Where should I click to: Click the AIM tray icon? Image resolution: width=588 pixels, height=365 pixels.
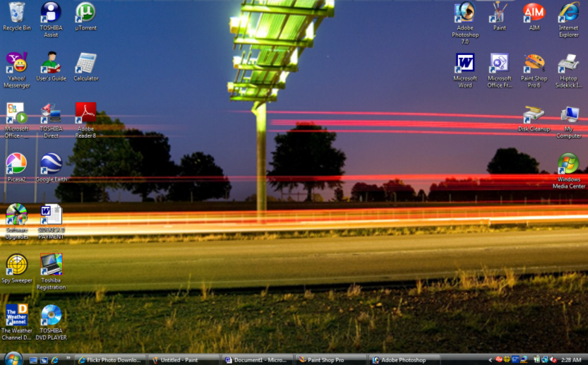point(499,359)
